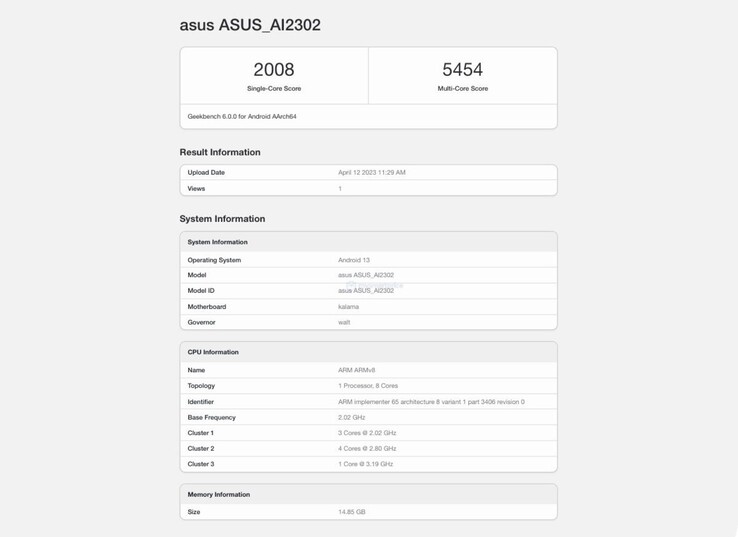Image resolution: width=738 pixels, height=537 pixels.
Task: Select 'asus ASUS_AI2302' value in the Model row
Action: tap(366, 275)
